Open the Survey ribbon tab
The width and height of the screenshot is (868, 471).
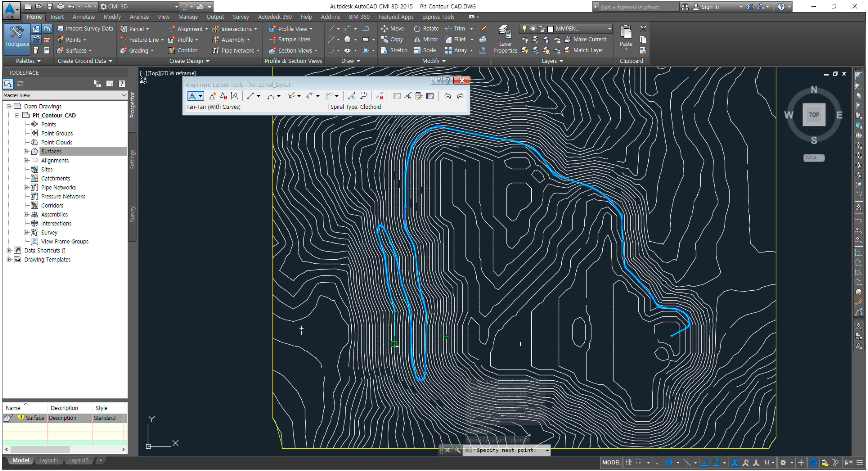[x=240, y=17]
